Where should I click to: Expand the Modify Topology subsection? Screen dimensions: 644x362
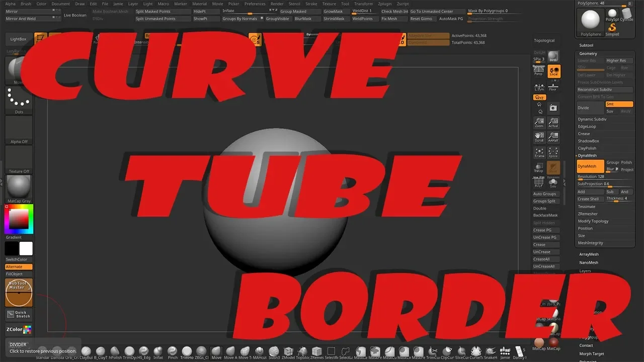593,221
